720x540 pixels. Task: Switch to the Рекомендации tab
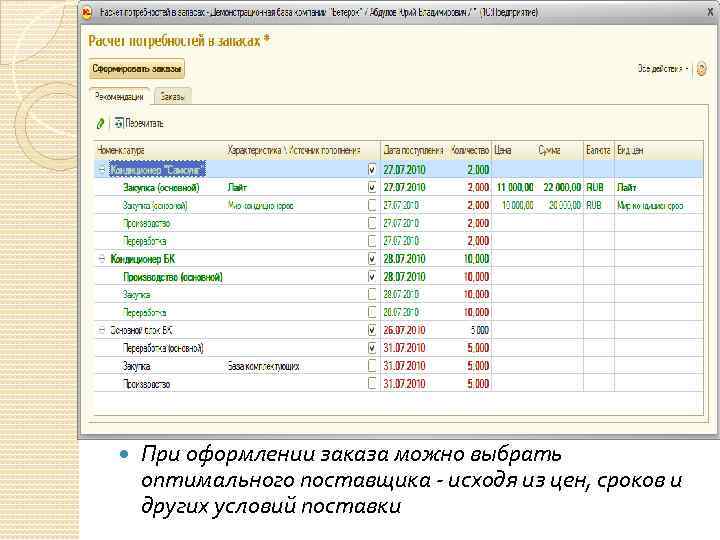click(119, 96)
